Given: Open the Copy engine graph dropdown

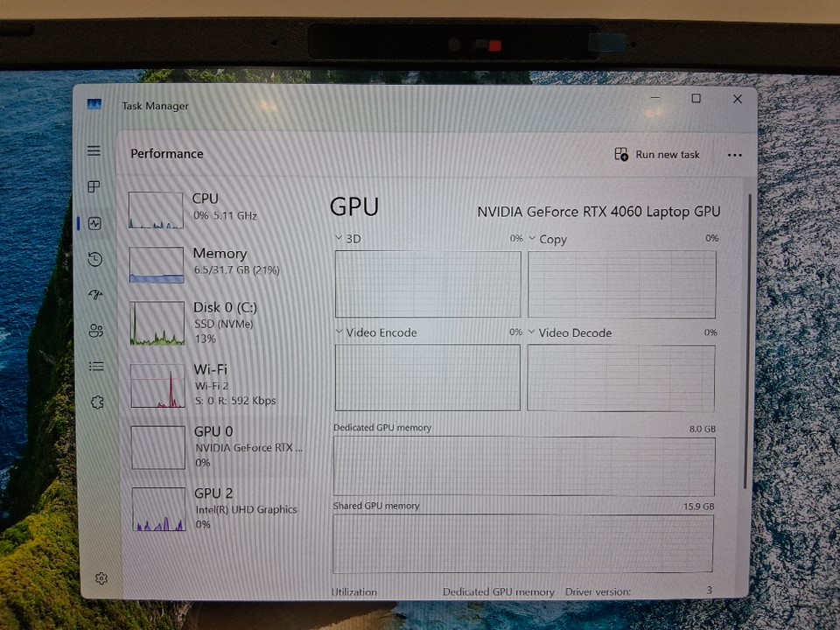Looking at the screenshot, I should click(534, 239).
